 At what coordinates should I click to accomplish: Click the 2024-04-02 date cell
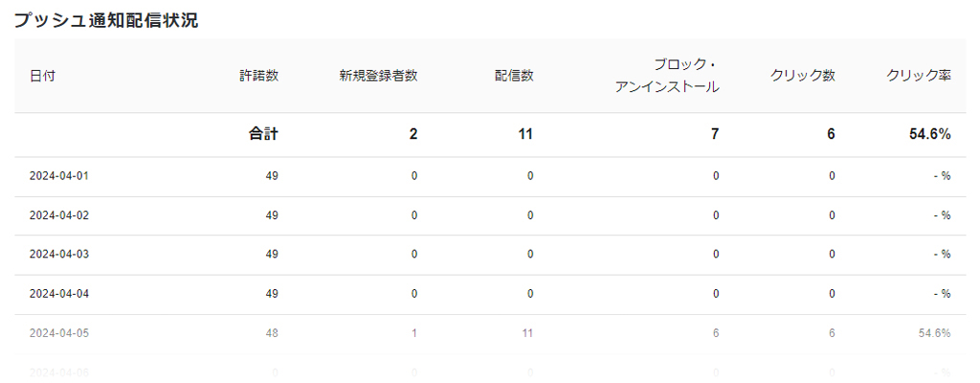pyautogui.click(x=58, y=215)
